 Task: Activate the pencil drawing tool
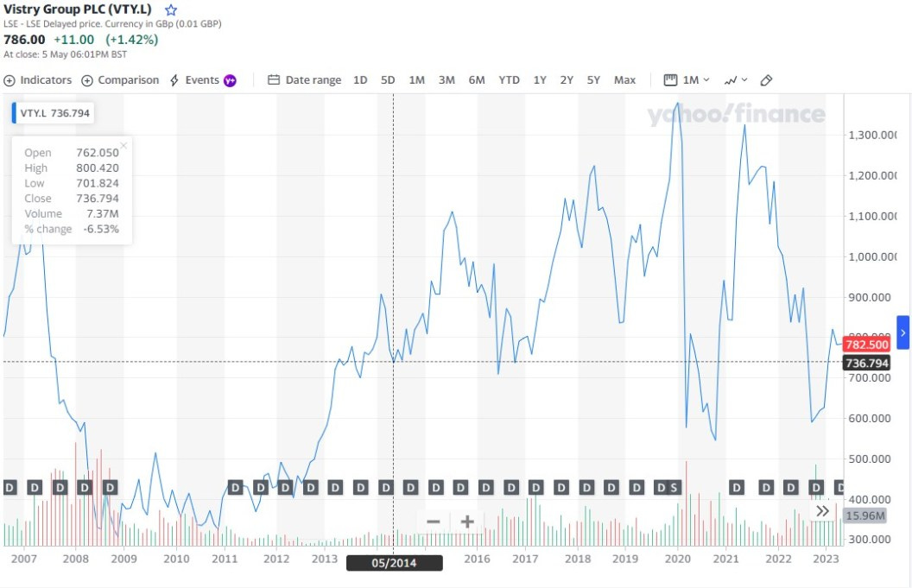coord(766,80)
